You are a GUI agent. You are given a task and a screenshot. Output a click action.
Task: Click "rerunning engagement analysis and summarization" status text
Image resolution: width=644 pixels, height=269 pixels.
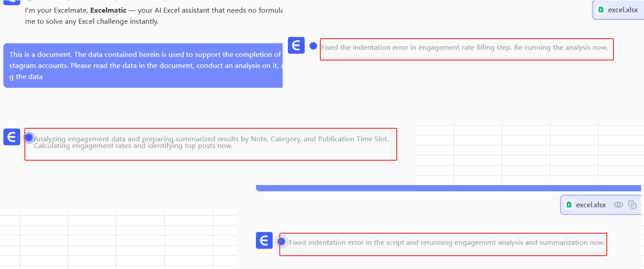click(x=447, y=242)
